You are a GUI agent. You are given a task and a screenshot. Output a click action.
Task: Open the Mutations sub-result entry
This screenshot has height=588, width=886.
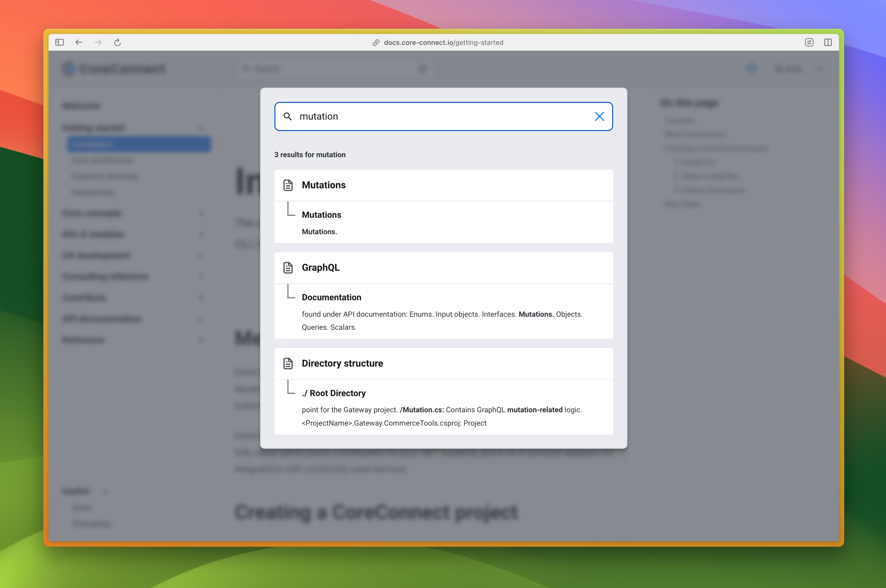tap(321, 215)
